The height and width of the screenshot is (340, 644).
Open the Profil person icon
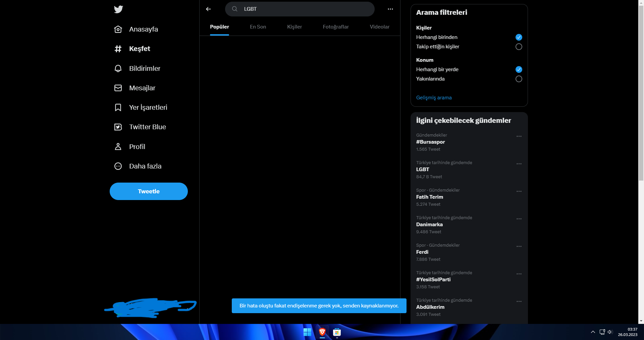coord(118,147)
